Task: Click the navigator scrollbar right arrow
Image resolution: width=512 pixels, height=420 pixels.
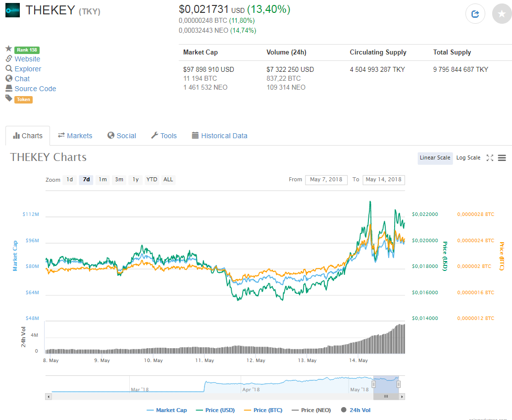Action: [x=402, y=397]
